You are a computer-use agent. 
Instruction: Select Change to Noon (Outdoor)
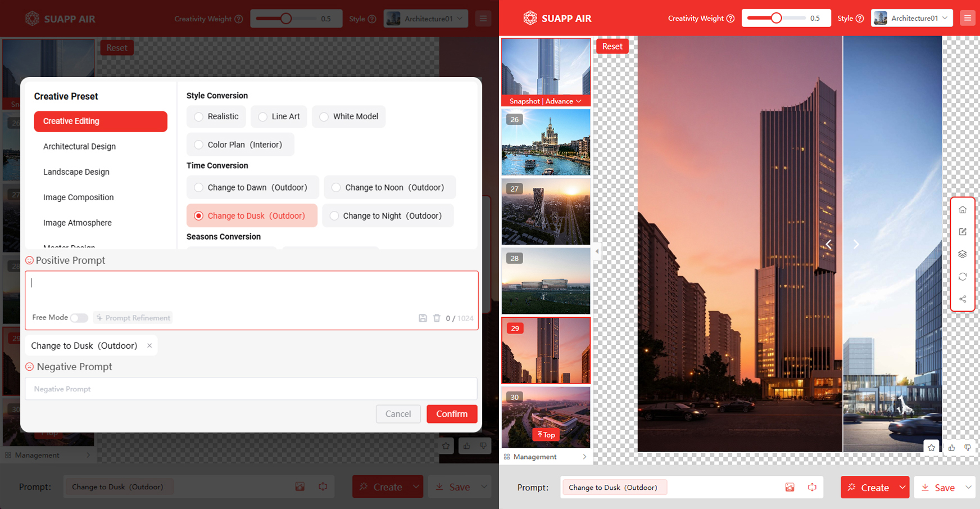389,187
